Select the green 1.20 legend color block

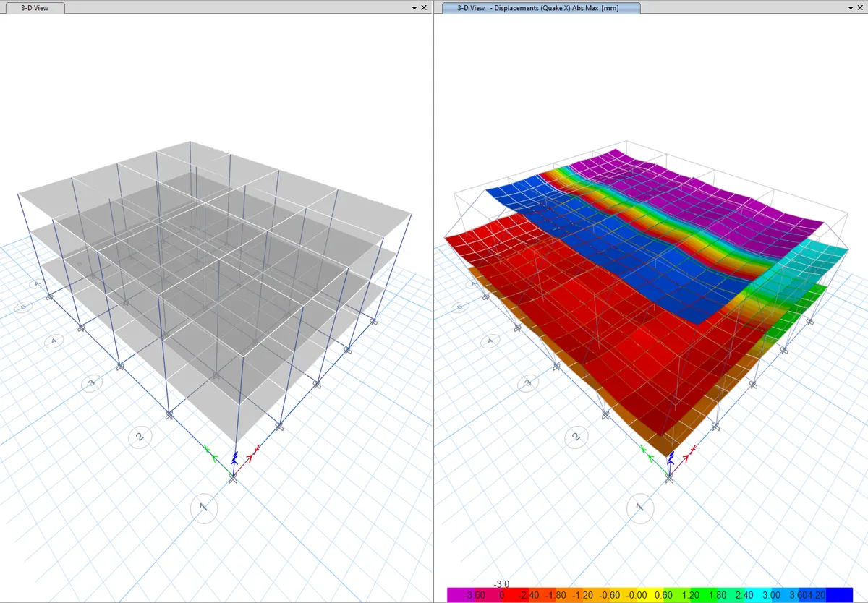pyautogui.click(x=691, y=594)
